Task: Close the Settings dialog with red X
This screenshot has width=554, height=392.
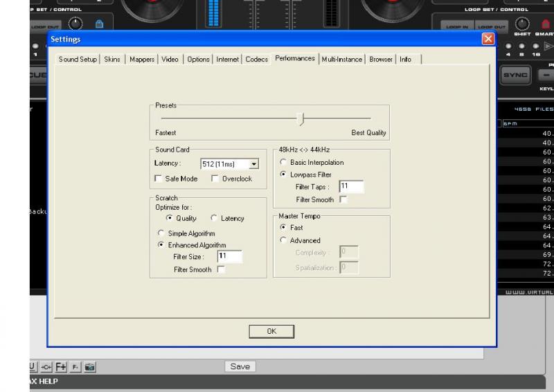Action: point(488,39)
